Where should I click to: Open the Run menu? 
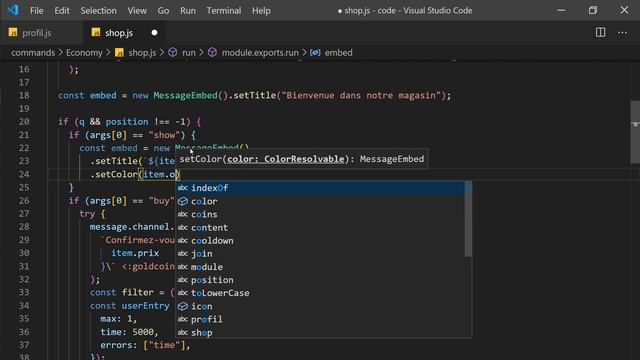click(188, 11)
